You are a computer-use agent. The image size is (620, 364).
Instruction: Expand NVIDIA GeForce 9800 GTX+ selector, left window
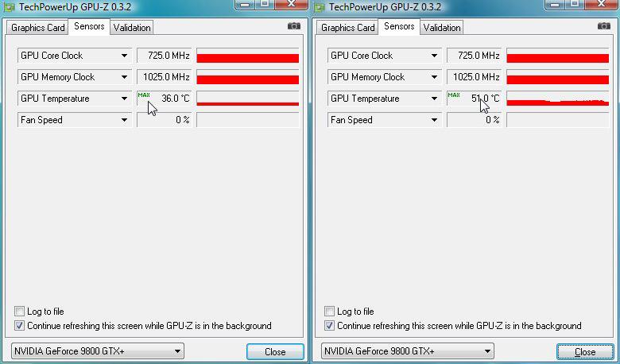pos(98,351)
